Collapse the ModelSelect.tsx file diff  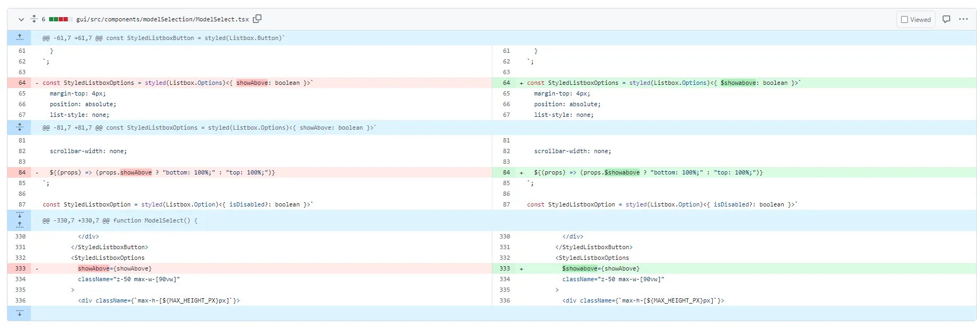pos(21,19)
